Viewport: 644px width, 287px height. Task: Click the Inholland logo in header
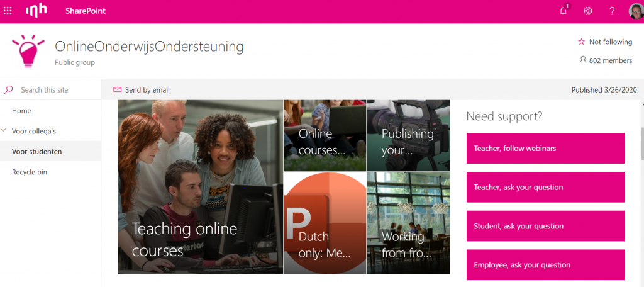pos(36,11)
